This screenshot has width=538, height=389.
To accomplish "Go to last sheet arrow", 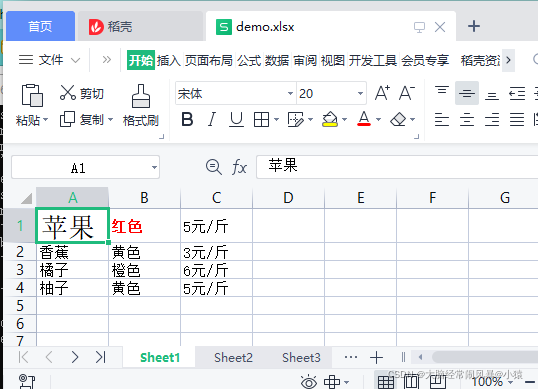I will click(x=101, y=357).
